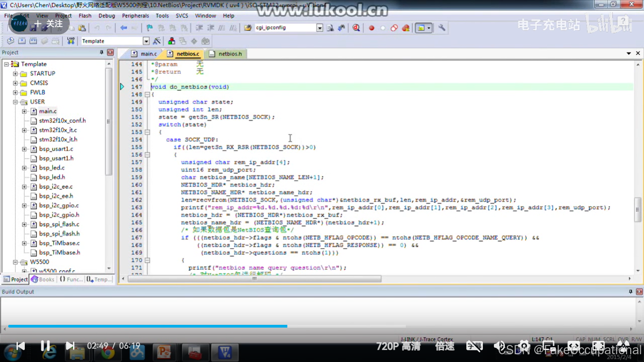Collapse the code fold at line 156
The image size is (644, 362).
point(147,155)
